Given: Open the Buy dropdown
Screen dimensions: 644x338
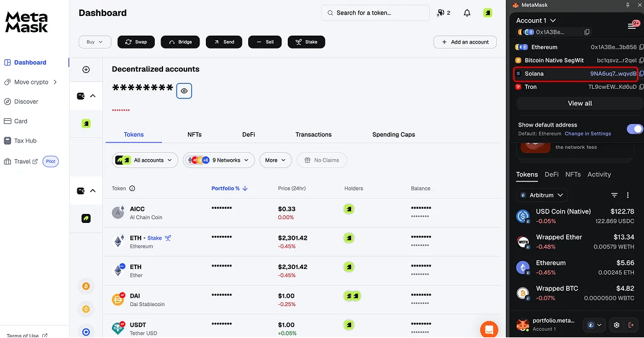Looking at the screenshot, I should pyautogui.click(x=95, y=42).
